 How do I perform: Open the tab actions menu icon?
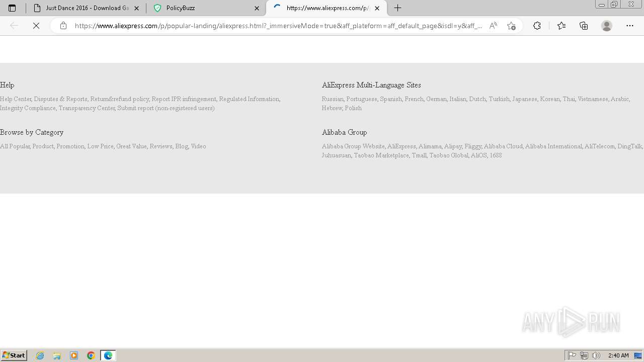click(x=12, y=8)
